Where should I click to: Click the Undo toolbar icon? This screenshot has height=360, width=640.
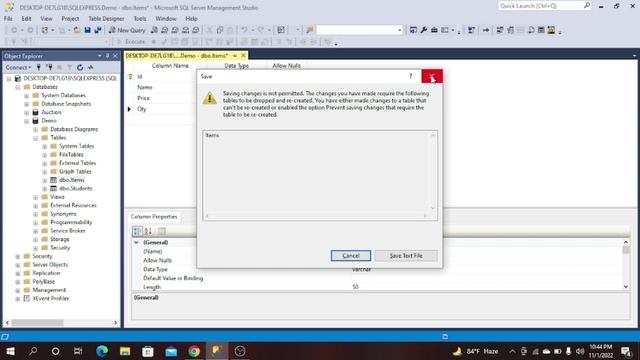tap(244, 30)
